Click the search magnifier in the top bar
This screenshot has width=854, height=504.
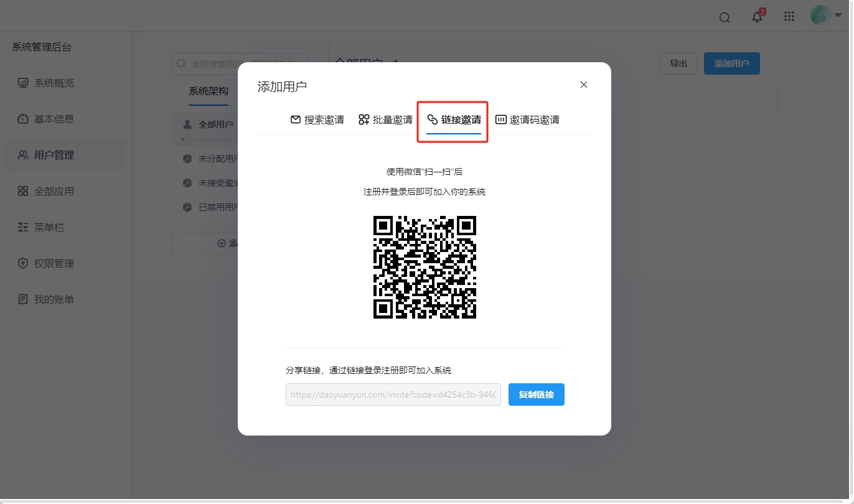click(724, 17)
